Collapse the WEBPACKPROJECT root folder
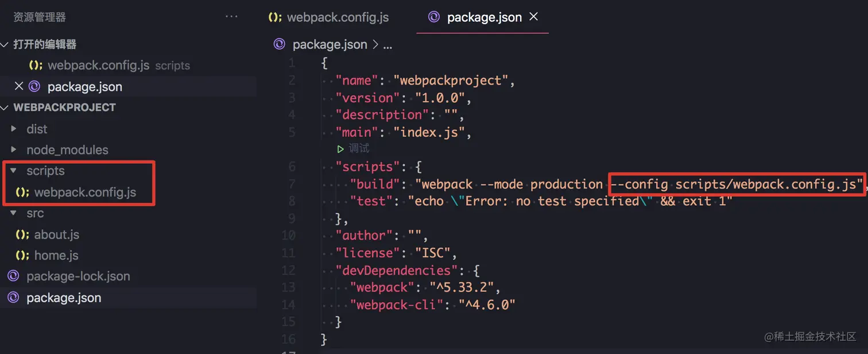868x354 pixels. pyautogui.click(x=5, y=107)
